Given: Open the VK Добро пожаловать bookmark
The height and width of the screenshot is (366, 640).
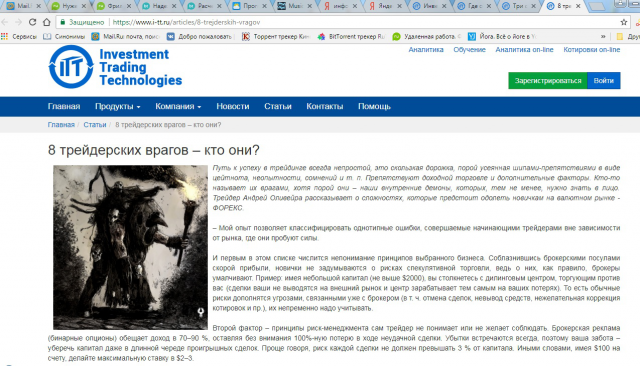Looking at the screenshot, I should (x=199, y=36).
